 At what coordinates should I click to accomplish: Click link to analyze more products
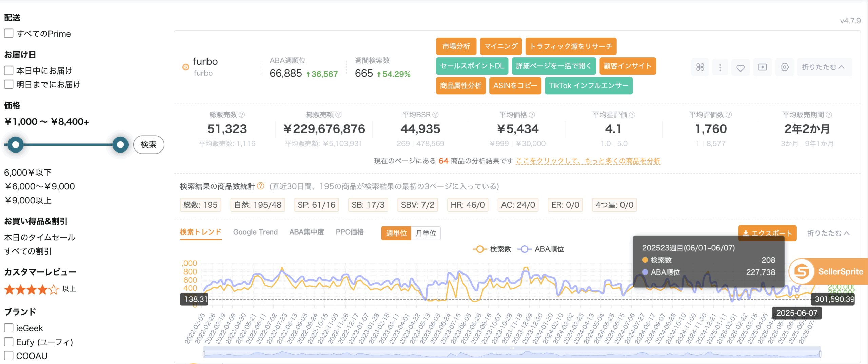(588, 161)
